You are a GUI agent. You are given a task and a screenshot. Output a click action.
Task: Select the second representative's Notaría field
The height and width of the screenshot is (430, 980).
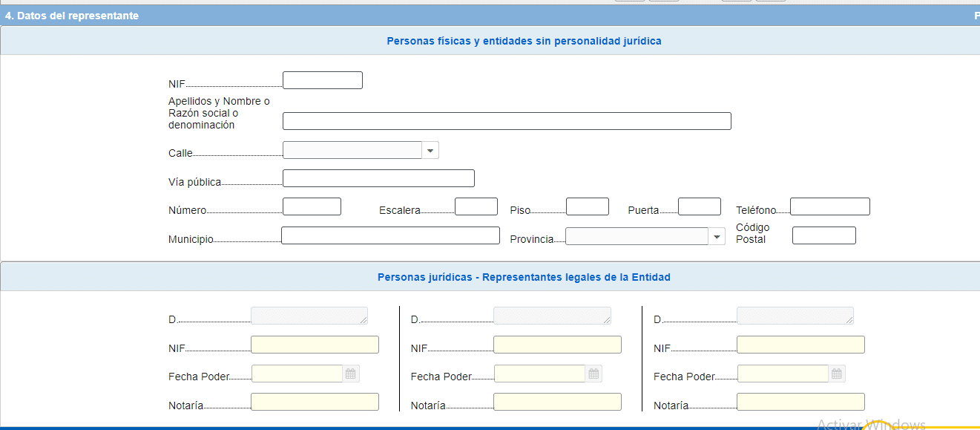coord(557,402)
